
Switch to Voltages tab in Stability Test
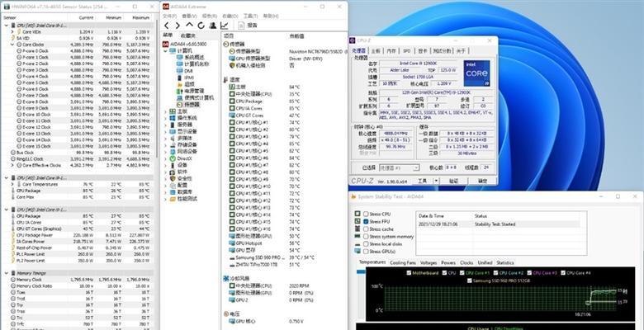tap(429, 262)
